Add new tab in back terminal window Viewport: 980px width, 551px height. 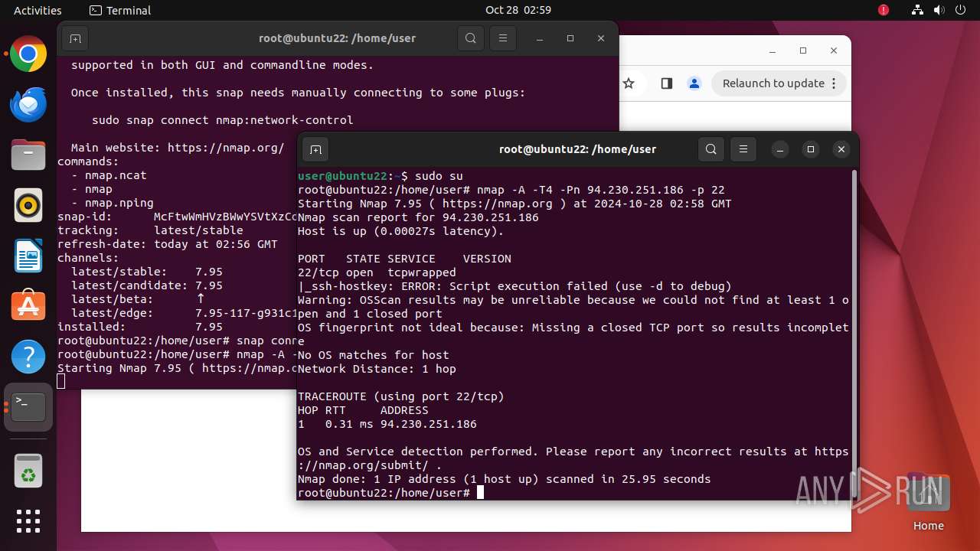point(75,38)
